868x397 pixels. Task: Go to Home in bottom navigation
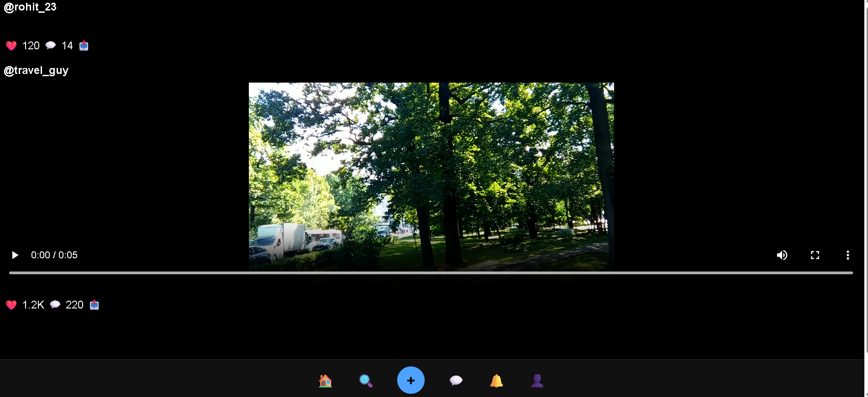tap(325, 381)
